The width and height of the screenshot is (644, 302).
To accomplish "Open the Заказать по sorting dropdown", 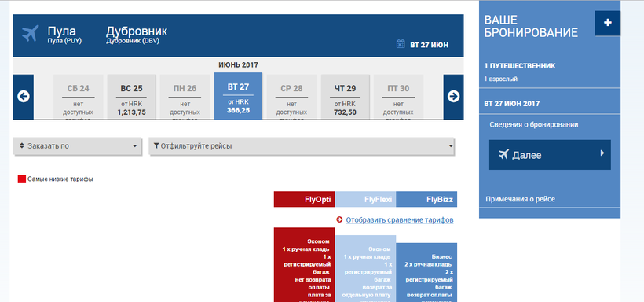I will (78, 146).
